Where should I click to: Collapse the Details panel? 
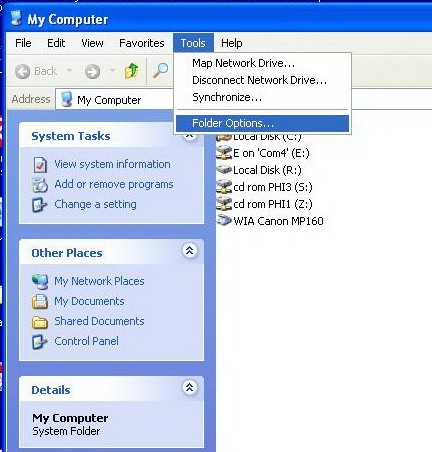pyautogui.click(x=190, y=387)
